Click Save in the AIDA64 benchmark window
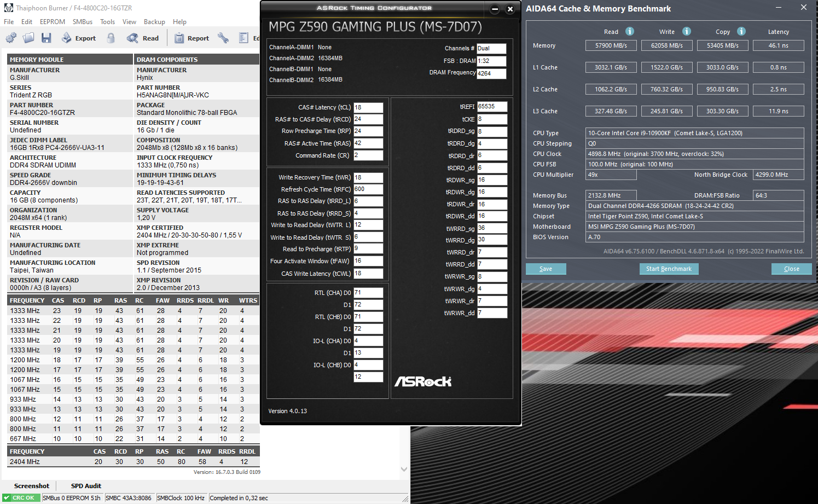The height and width of the screenshot is (504, 818). coord(546,269)
